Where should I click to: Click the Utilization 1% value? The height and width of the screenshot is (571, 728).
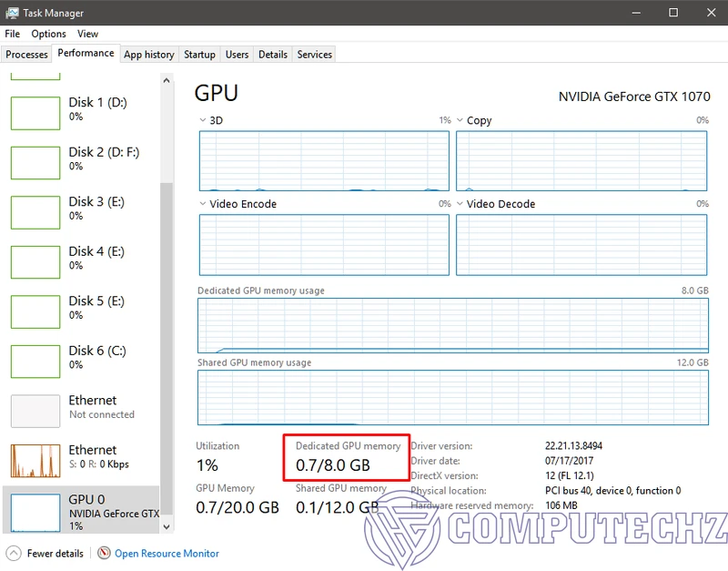coord(207,465)
